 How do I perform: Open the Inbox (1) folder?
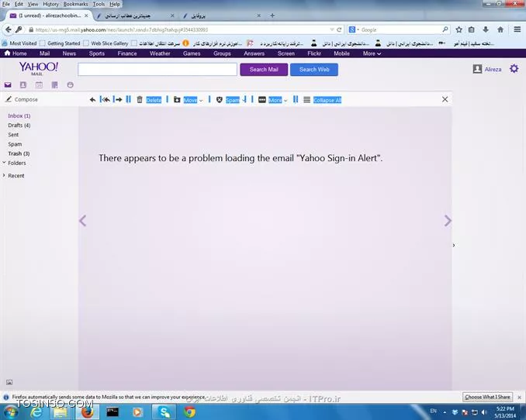[x=19, y=115]
